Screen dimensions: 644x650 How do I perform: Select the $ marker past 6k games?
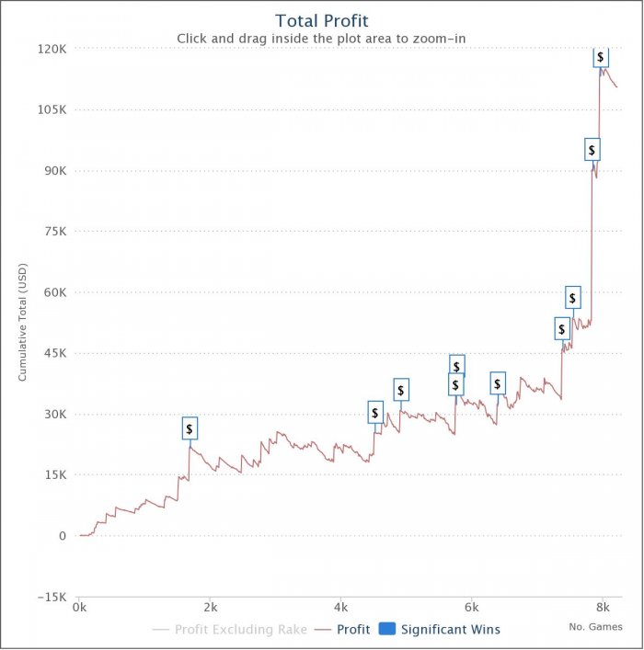[498, 383]
